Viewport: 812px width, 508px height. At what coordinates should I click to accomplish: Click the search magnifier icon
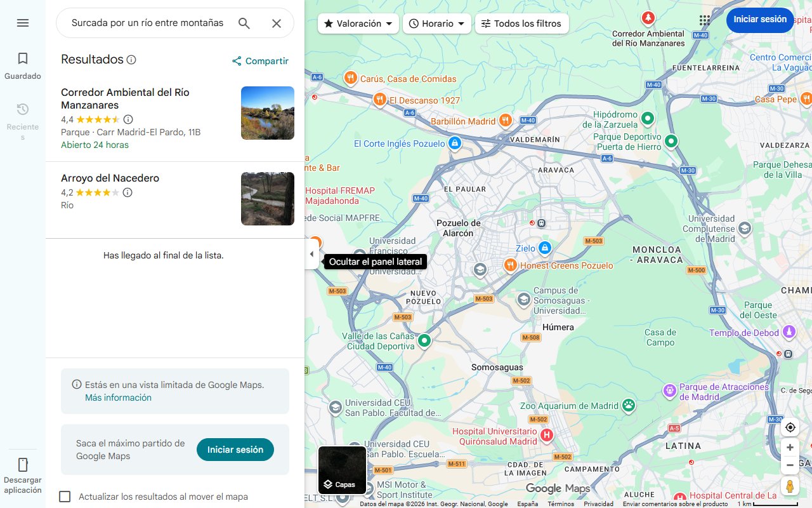click(244, 22)
